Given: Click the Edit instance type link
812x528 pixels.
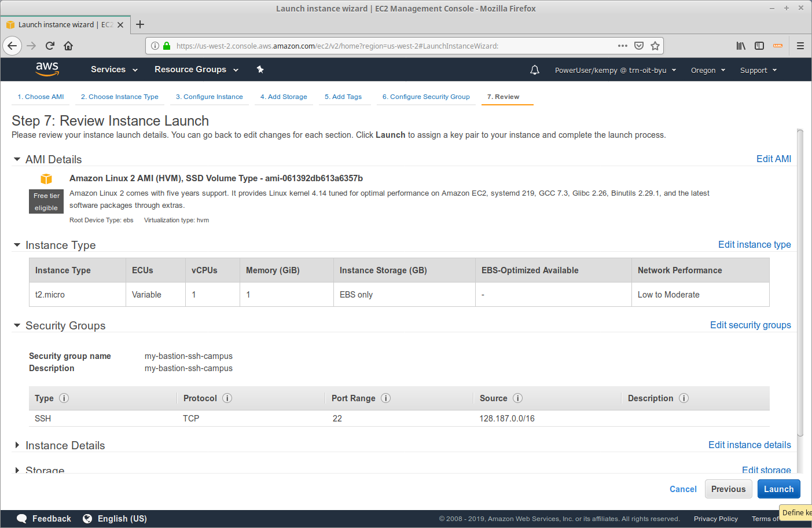Looking at the screenshot, I should [755, 244].
